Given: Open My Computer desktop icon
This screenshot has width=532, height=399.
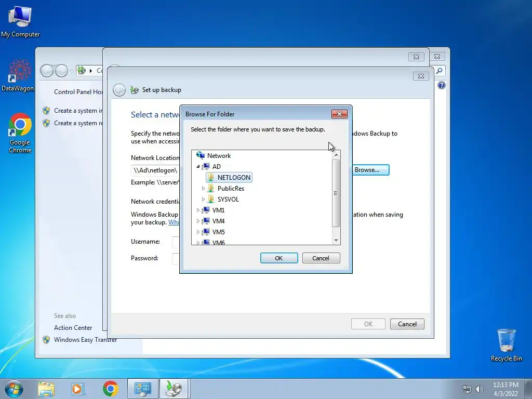Looking at the screenshot, I should (x=20, y=21).
